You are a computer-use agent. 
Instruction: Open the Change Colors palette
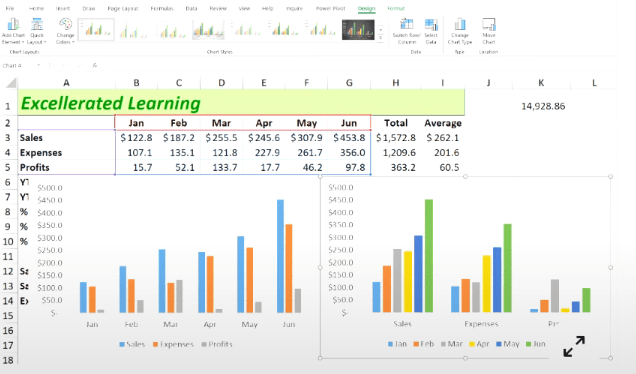[x=65, y=31]
